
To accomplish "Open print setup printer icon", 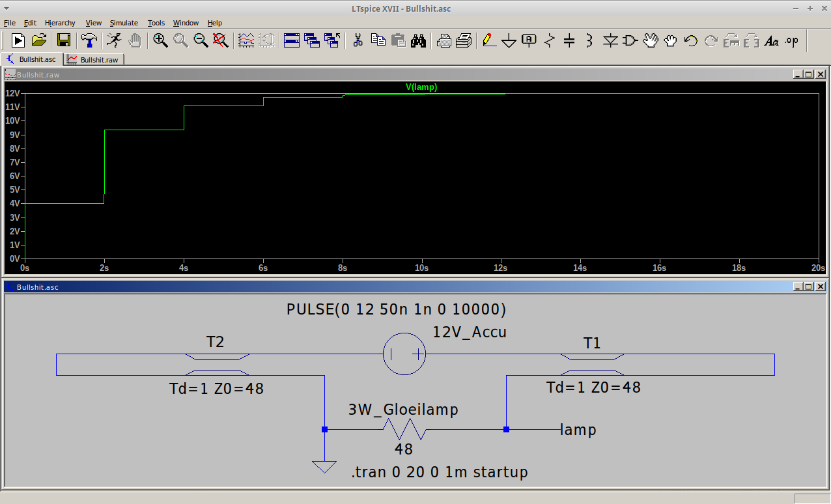I will [444, 40].
